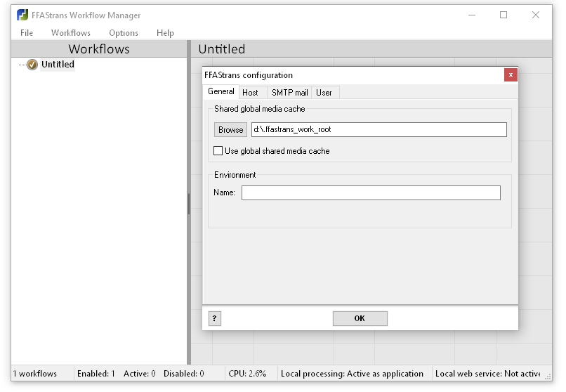Close the Workflow Manager window
Screen dimensions: 566x392
tap(536, 15)
